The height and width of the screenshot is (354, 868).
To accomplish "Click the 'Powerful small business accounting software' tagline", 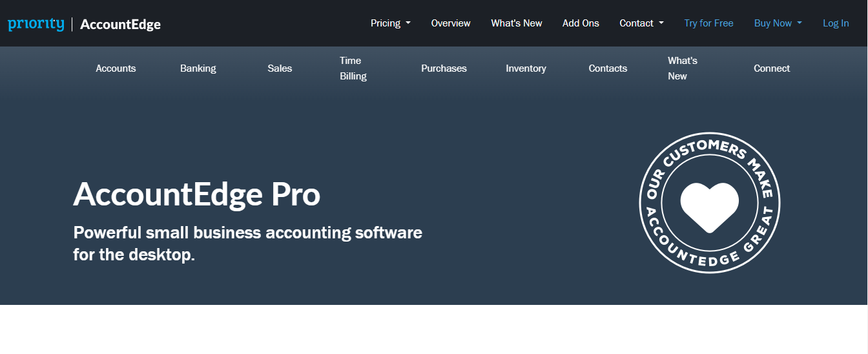I will 247,244.
